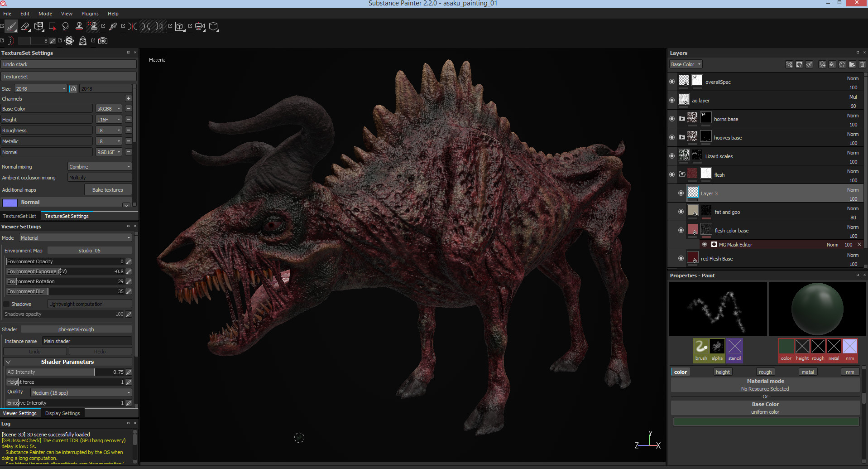Click the green uniform Base Color swatch
Screen dimensions: 868x469
(x=766, y=422)
